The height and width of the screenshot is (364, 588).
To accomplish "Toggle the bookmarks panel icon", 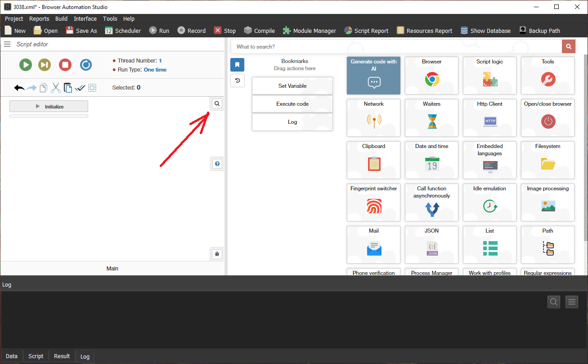I will pos(237,64).
